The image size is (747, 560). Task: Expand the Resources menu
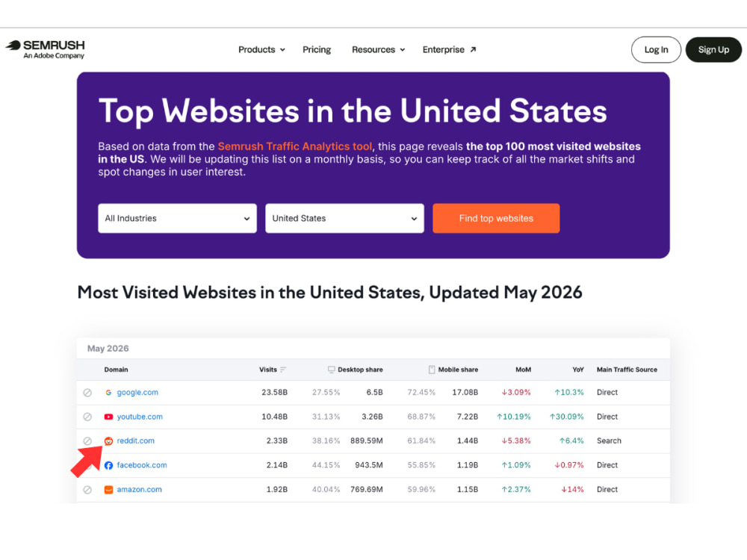378,49
